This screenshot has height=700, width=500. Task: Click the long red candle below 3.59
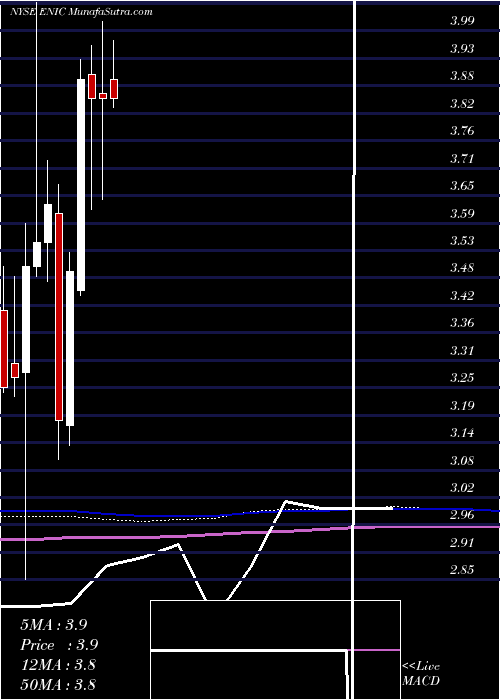pyautogui.click(x=59, y=317)
